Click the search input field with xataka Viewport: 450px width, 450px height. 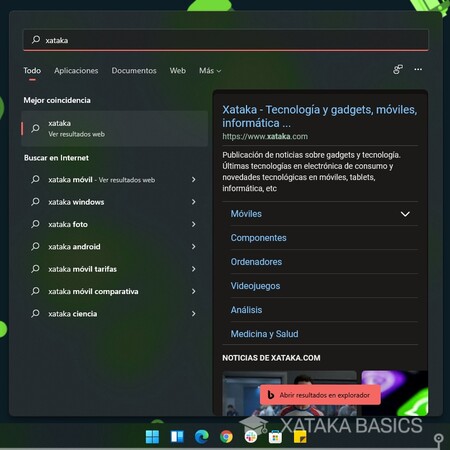pos(226,40)
